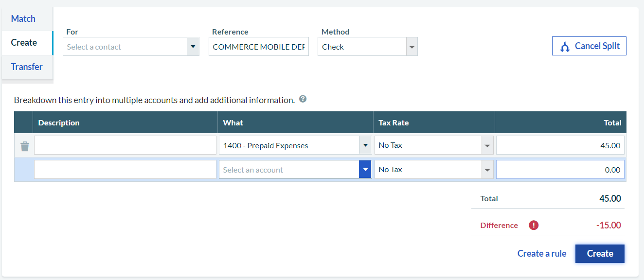Delete the first split row with trash icon
The width and height of the screenshot is (644, 280).
point(25,146)
